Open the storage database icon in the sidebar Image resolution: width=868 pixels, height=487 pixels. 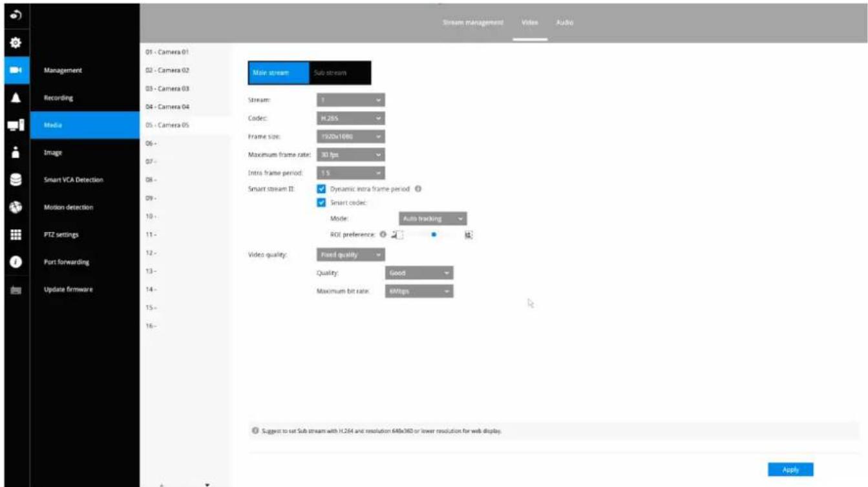point(16,180)
